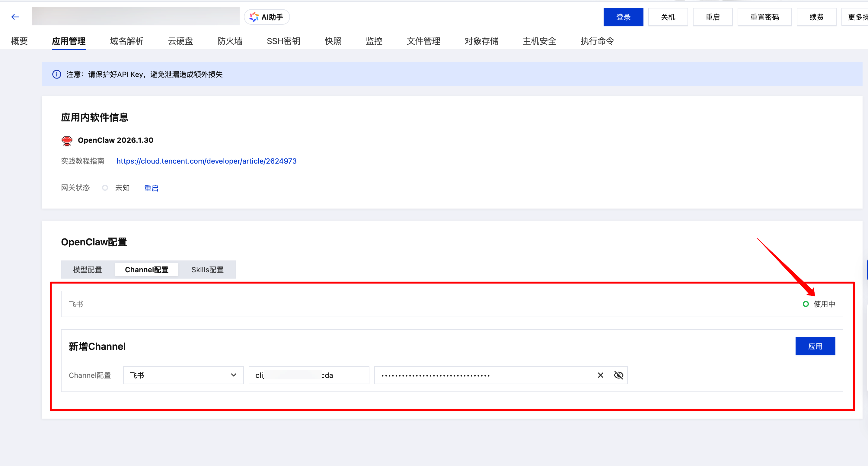Screen dimensions: 868x466
Task: Open the Tencent Cloud tutorial link
Action: coord(206,161)
